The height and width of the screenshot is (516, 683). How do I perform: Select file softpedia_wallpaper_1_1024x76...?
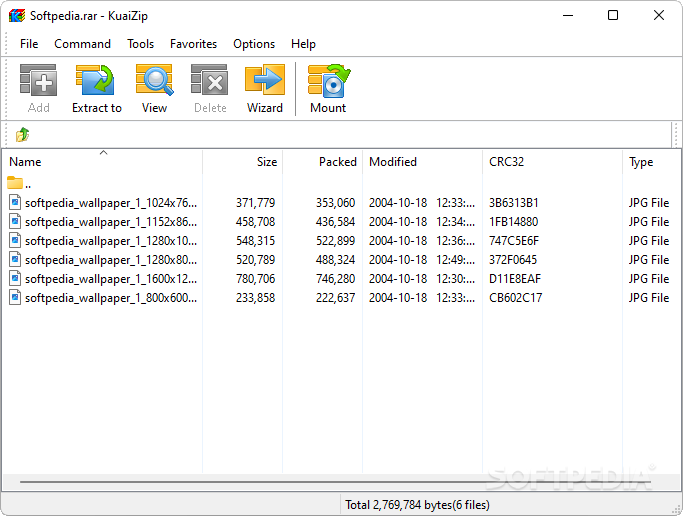[x=111, y=203]
